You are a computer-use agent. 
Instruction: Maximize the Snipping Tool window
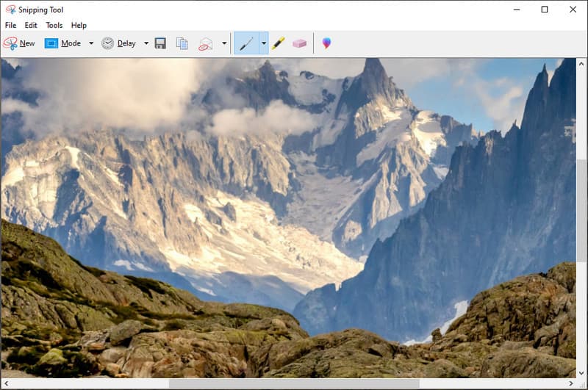(x=545, y=10)
